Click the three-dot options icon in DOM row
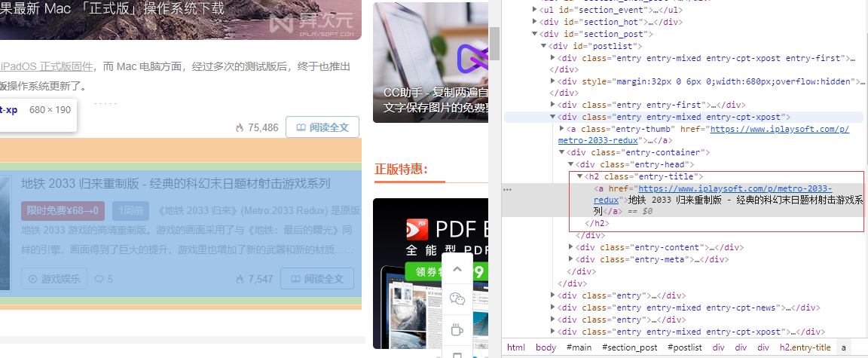This screenshot has width=868, height=358. click(x=507, y=189)
